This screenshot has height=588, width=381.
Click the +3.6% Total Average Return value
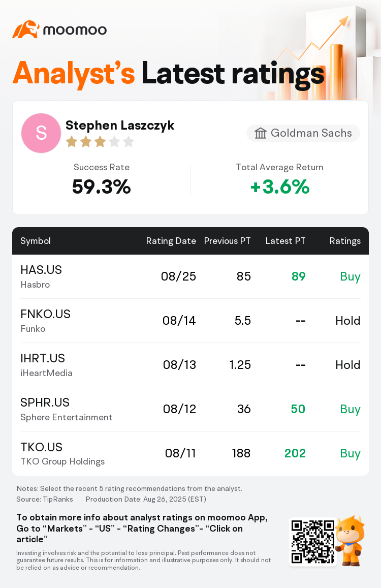[280, 187]
